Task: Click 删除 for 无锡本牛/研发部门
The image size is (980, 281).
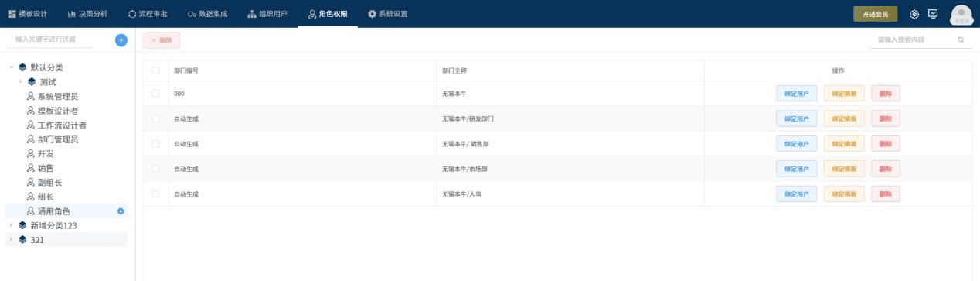Action: (x=886, y=118)
